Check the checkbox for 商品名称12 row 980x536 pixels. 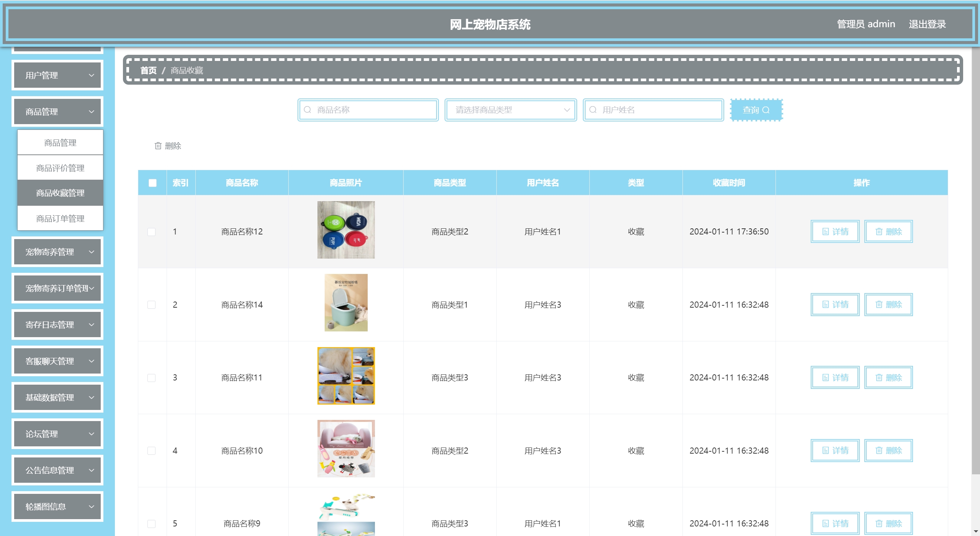click(152, 232)
